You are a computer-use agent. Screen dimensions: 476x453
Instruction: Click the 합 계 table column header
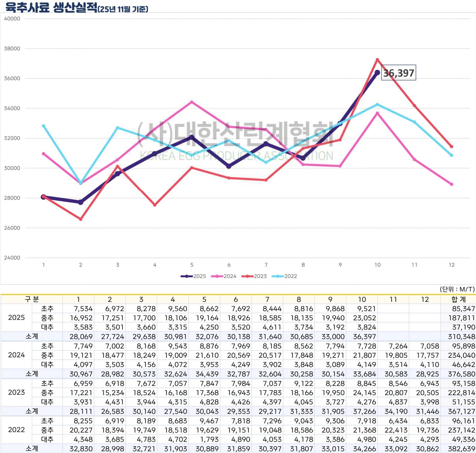(458, 299)
